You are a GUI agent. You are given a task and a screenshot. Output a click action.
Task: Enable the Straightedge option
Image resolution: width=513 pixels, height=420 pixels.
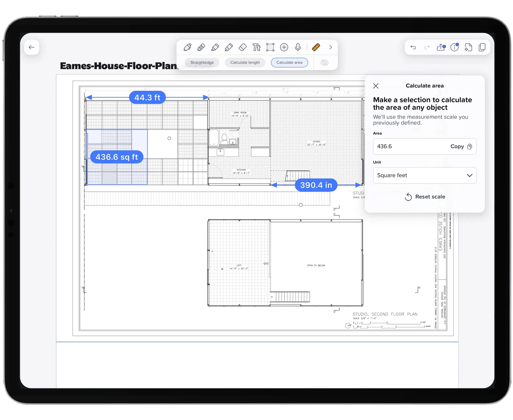tap(202, 62)
